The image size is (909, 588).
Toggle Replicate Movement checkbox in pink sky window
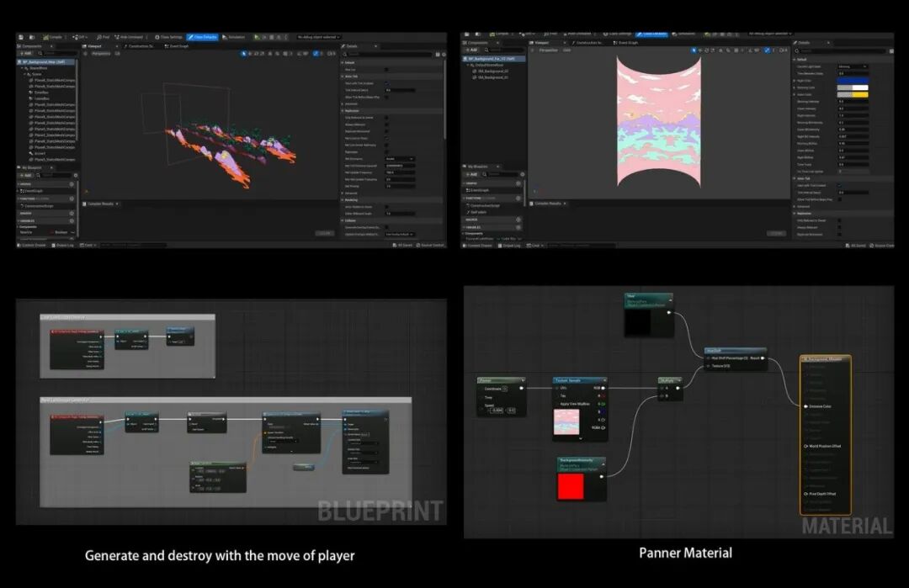pos(839,234)
